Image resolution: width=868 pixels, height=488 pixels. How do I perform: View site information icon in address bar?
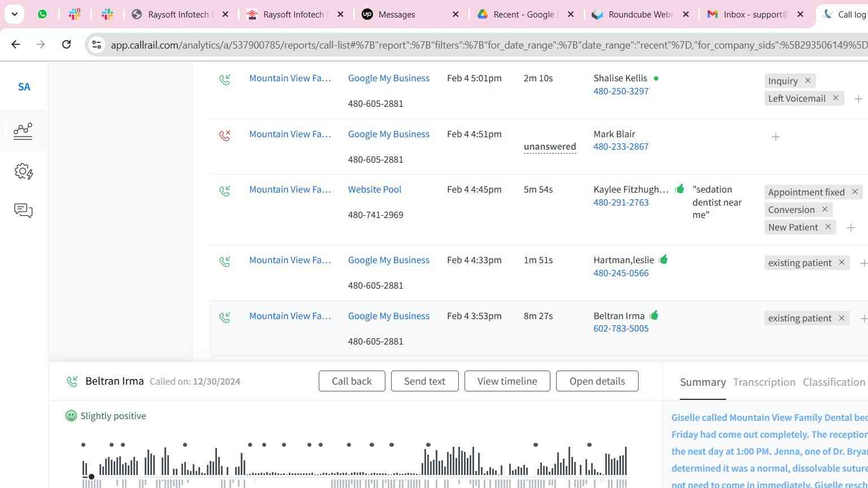[x=97, y=45]
